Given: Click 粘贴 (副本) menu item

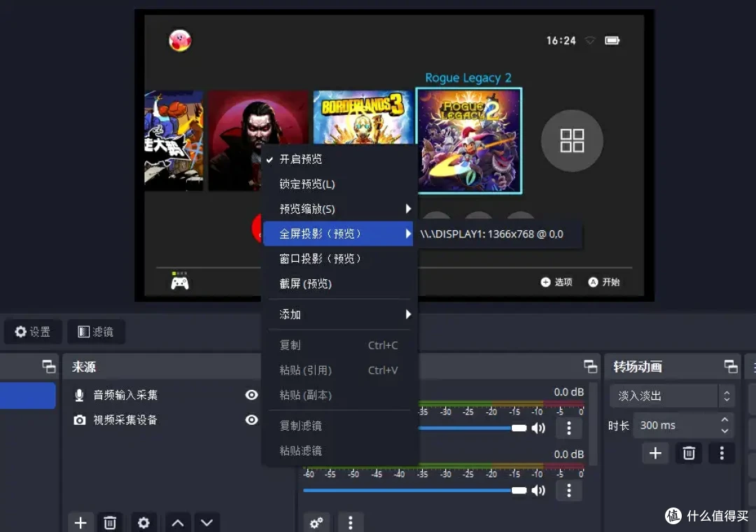Looking at the screenshot, I should coord(339,395).
